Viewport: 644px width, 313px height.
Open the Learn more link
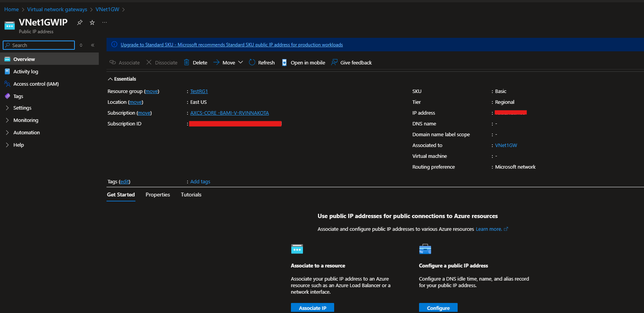pyautogui.click(x=489, y=229)
